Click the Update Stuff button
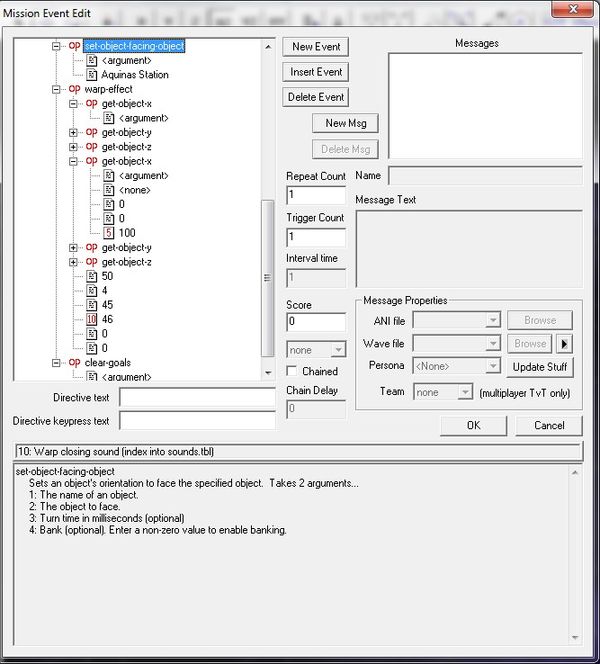The height and width of the screenshot is (664, 600). coord(540,367)
